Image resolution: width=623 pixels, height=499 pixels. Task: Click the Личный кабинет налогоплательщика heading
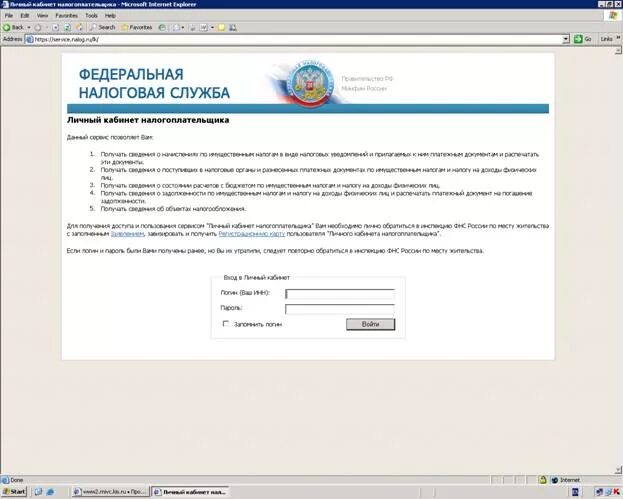tap(148, 120)
